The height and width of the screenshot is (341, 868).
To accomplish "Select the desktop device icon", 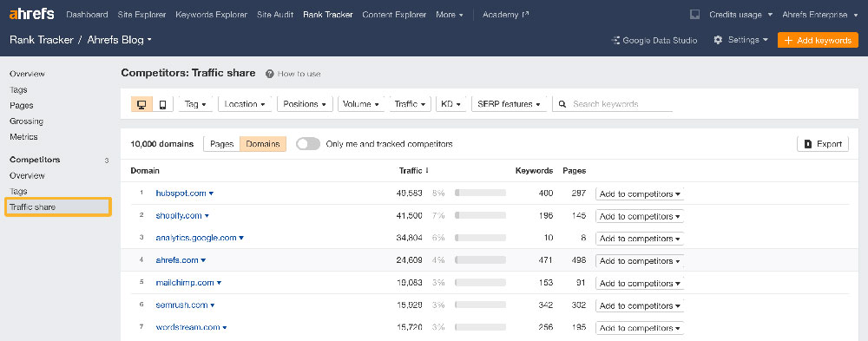I will pos(141,104).
